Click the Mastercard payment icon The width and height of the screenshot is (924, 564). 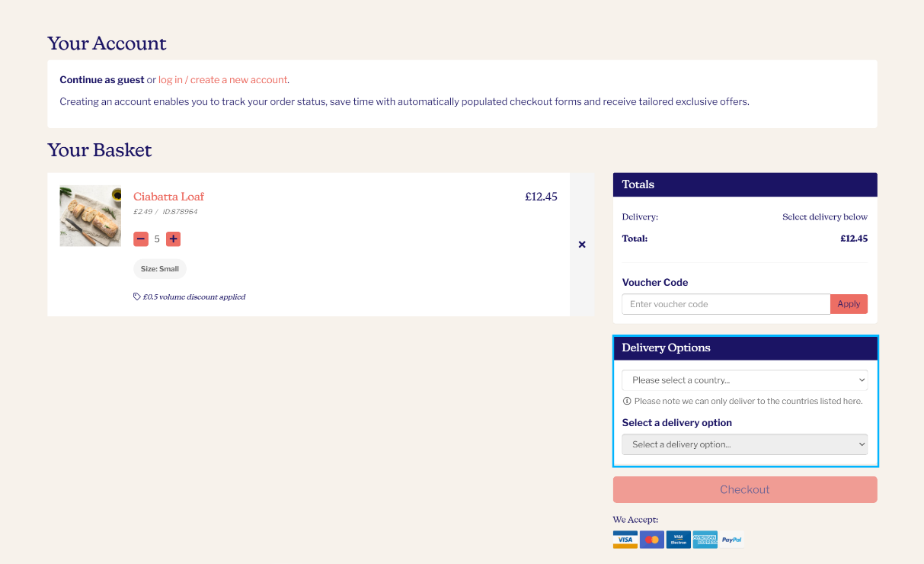click(652, 539)
